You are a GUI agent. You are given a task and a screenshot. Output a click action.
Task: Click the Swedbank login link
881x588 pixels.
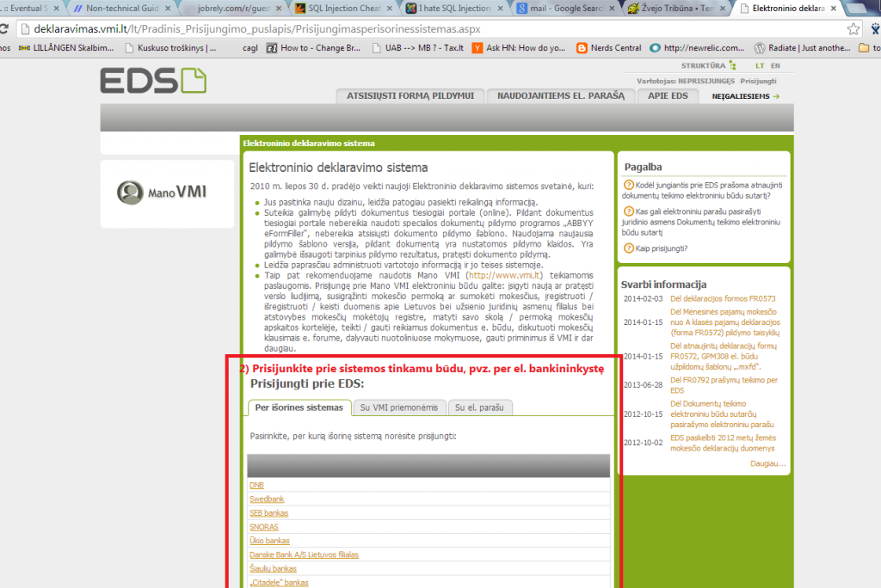click(x=267, y=499)
